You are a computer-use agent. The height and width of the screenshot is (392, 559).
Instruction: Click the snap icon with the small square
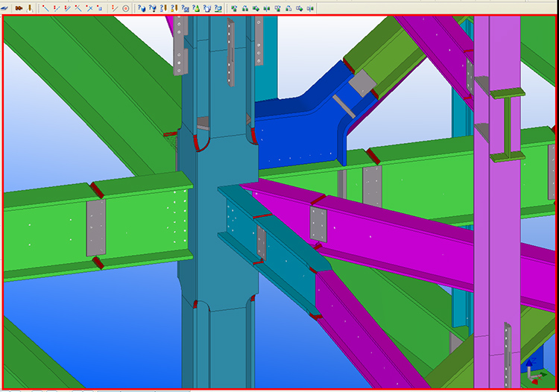tap(99, 7)
